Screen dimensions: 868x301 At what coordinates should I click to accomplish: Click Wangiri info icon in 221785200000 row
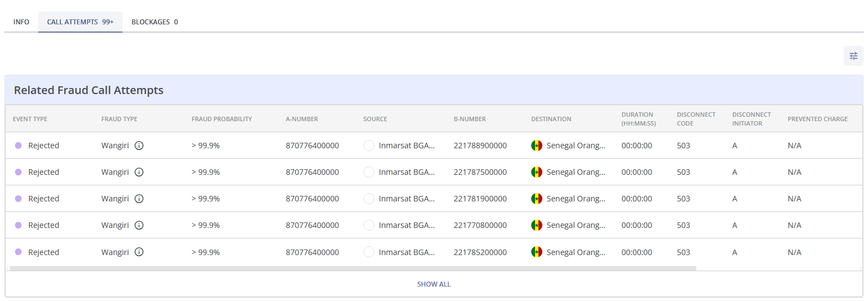tap(139, 252)
